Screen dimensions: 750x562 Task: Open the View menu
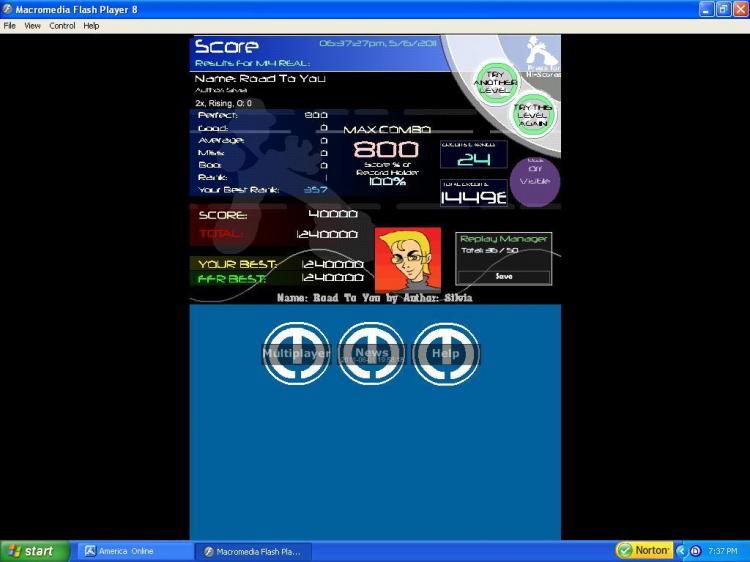point(33,26)
